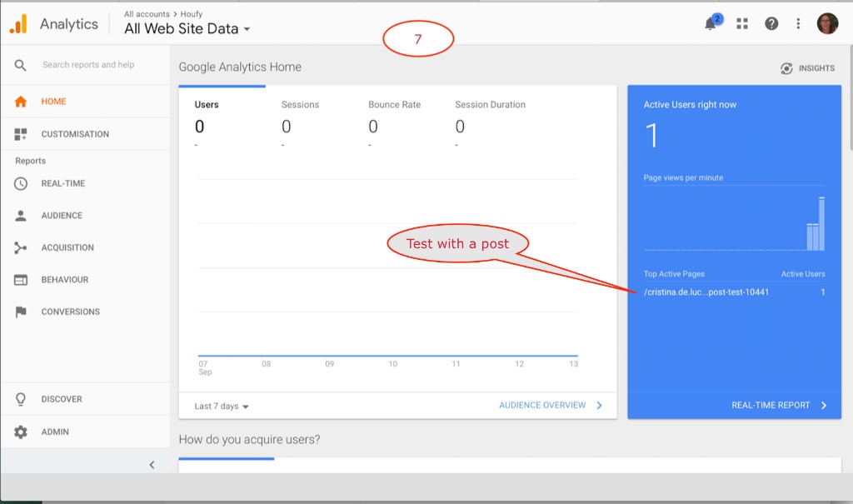This screenshot has height=504, width=853.
Task: Click the post-test-10441 active page row
Action: tap(735, 292)
